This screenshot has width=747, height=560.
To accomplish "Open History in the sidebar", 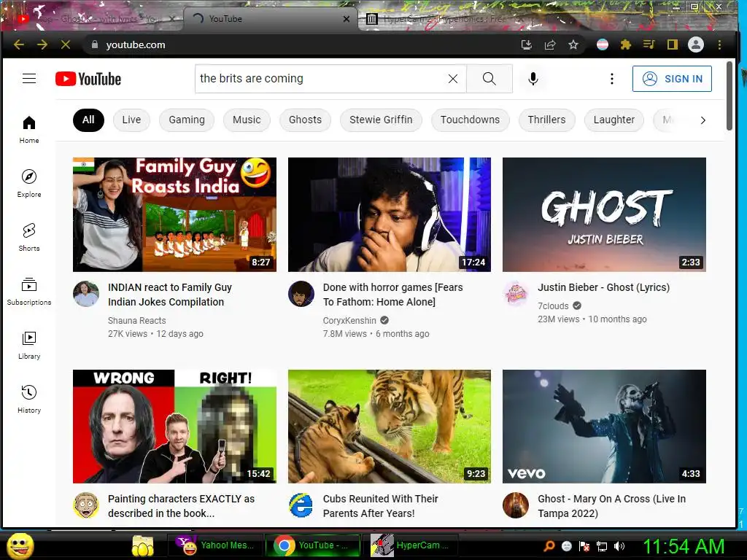I will tap(29, 399).
